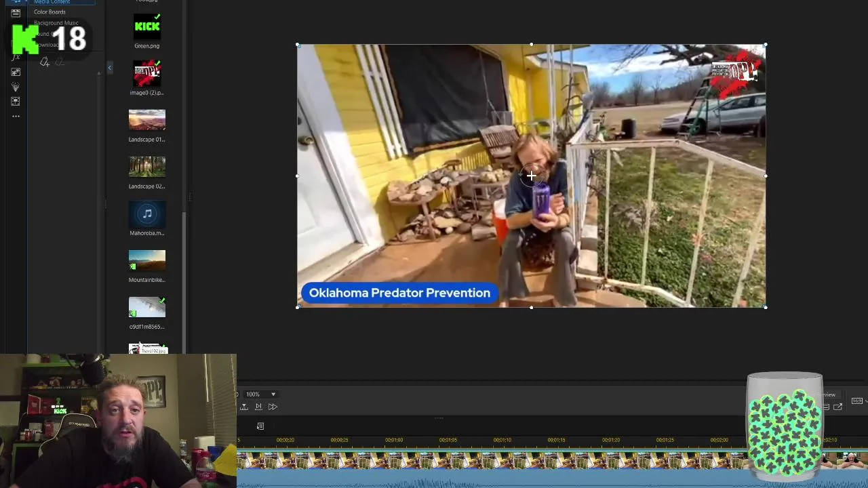The image size is (868, 488).
Task: Click the top-middle resize handle of preview
Action: (531, 45)
